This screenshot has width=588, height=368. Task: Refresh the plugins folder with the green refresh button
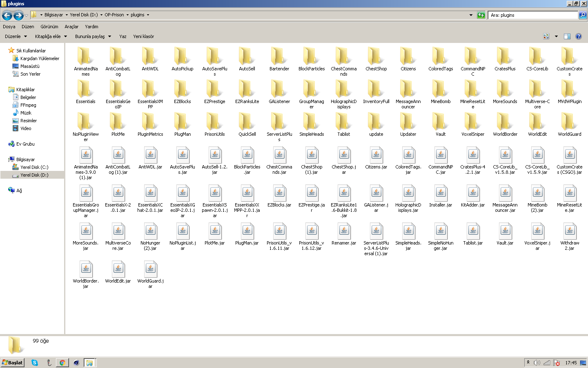click(481, 15)
